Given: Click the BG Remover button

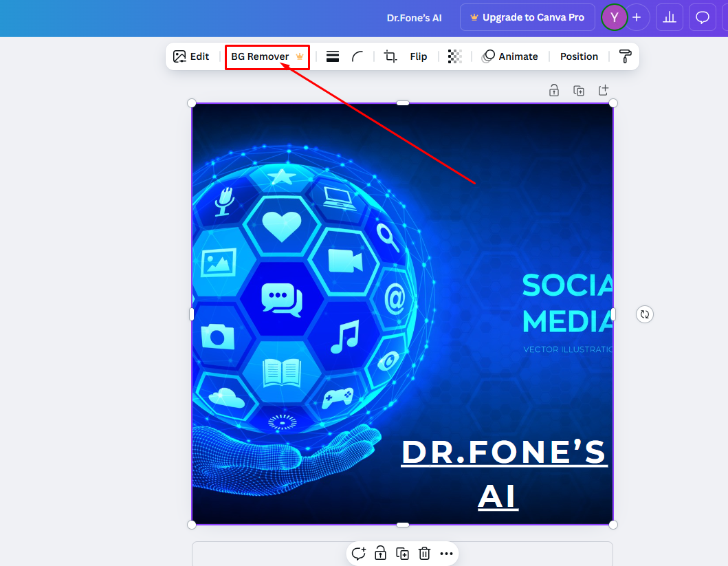Looking at the screenshot, I should pyautogui.click(x=267, y=56).
